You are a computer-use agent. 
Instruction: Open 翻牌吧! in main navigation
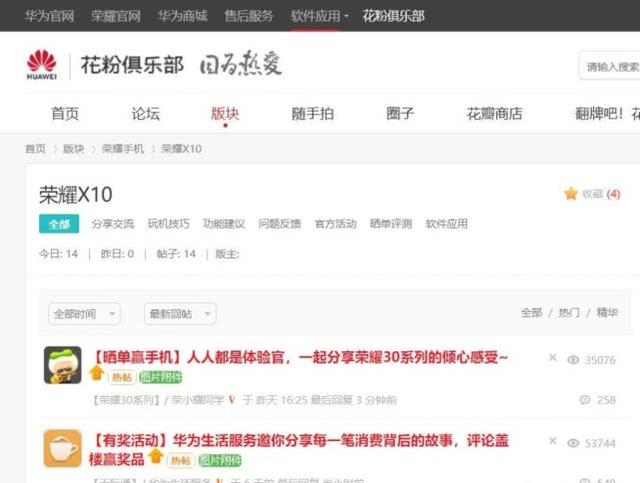click(x=599, y=113)
